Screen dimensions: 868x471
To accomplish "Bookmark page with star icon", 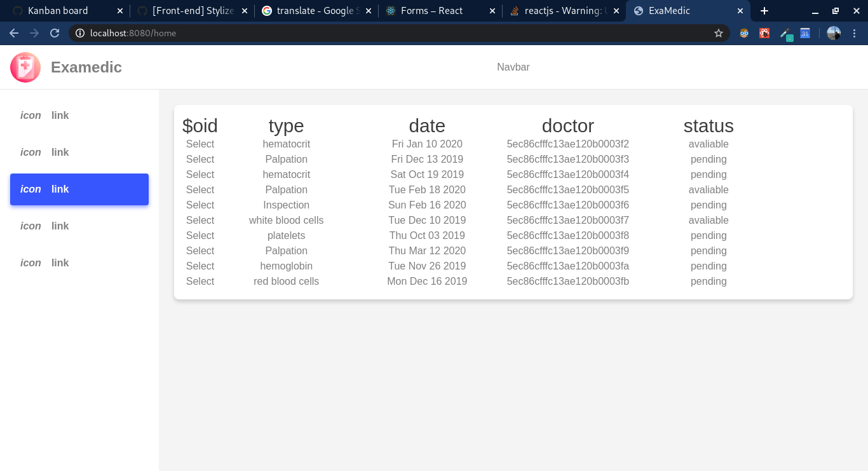I will pyautogui.click(x=719, y=33).
